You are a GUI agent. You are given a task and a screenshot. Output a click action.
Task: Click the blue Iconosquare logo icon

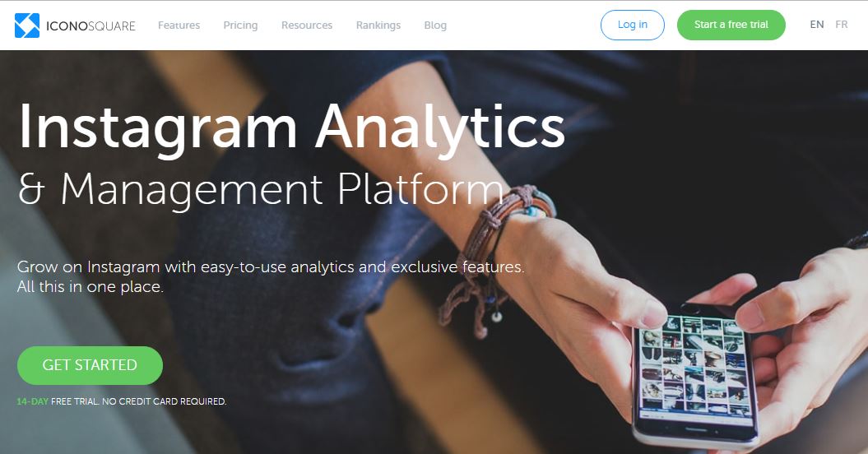[27, 25]
